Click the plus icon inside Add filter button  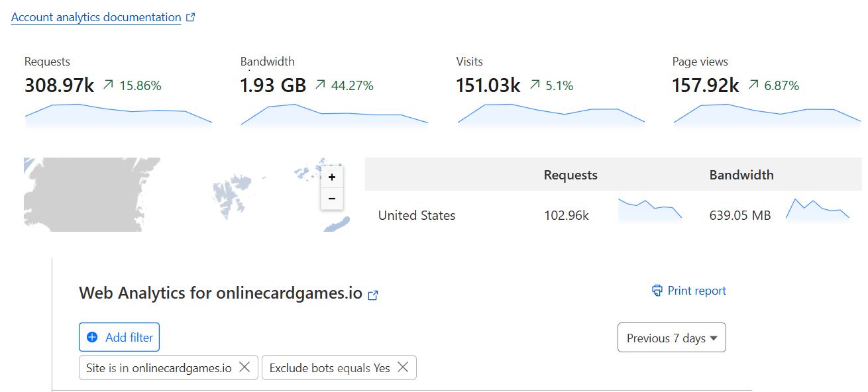(92, 337)
